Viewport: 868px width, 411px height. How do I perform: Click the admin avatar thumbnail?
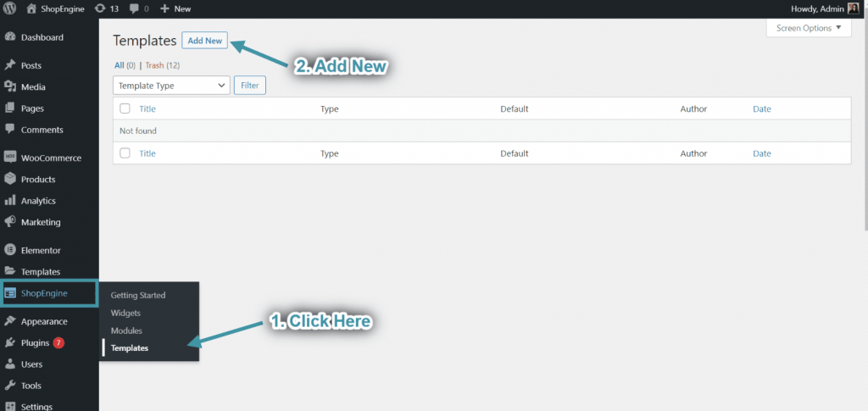(853, 8)
